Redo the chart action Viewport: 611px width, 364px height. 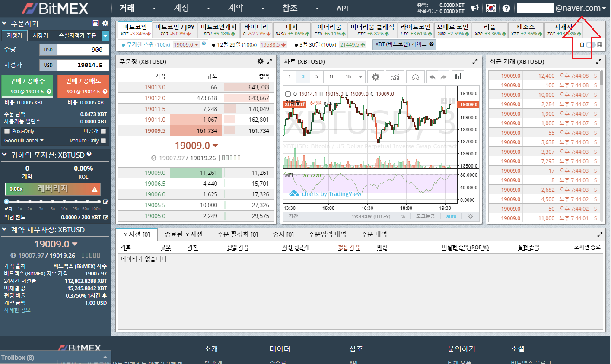click(443, 77)
